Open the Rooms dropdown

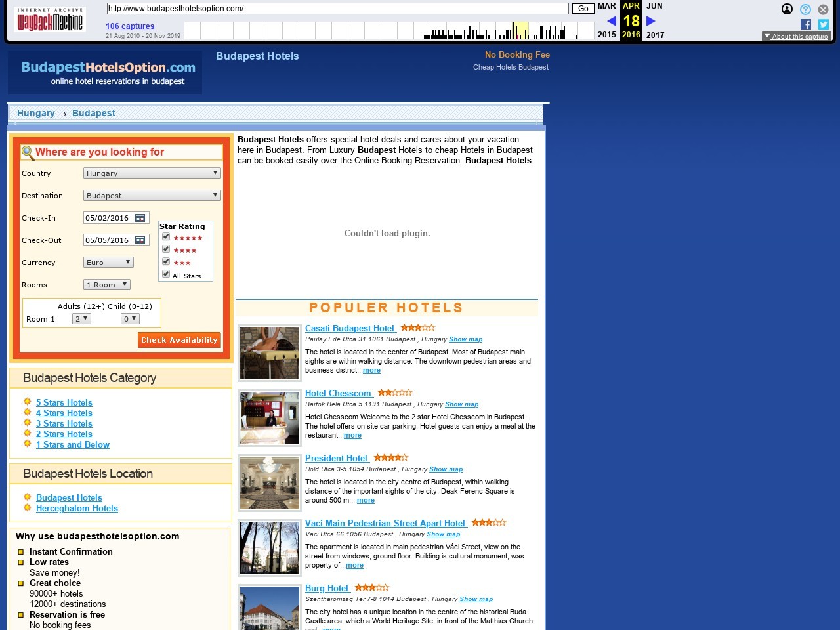pyautogui.click(x=107, y=285)
